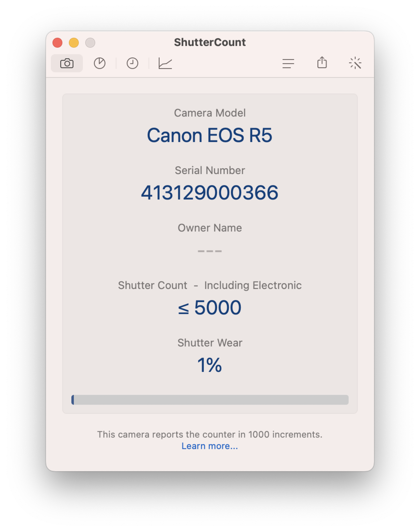This screenshot has width=420, height=532.
Task: Select the camera summary tab icon
Action: [67, 63]
